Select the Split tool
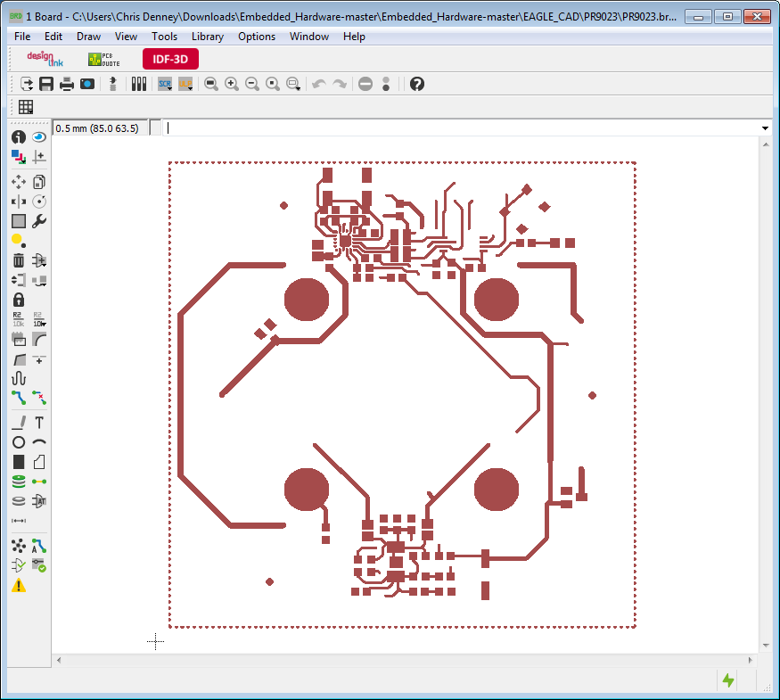This screenshot has width=780, height=700. (x=19, y=359)
